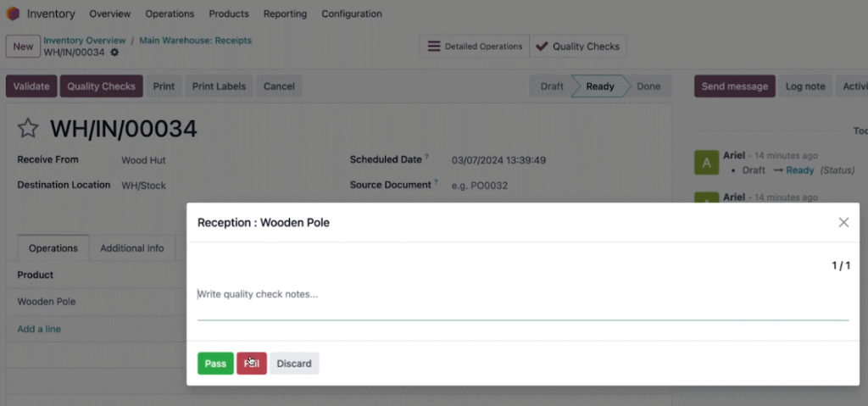Click Source Document help question mark
This screenshot has width=868, height=406.
tap(437, 181)
